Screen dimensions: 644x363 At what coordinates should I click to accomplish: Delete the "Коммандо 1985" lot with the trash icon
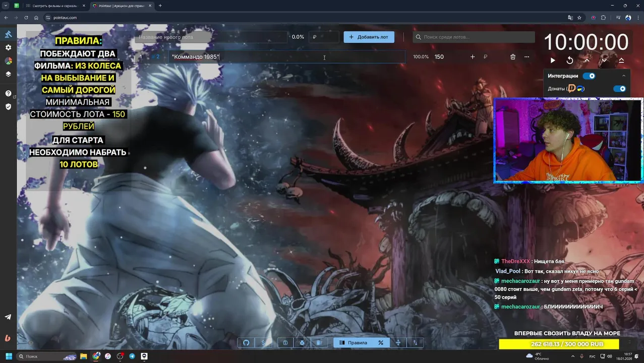coord(513,57)
